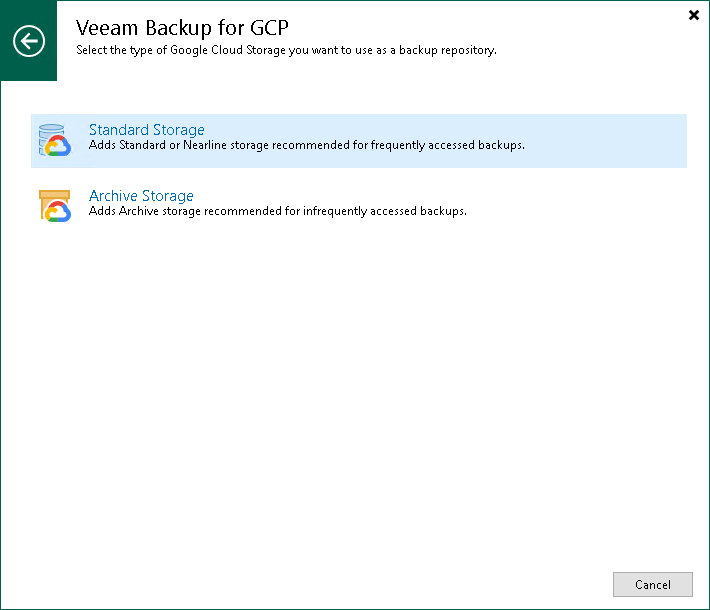This screenshot has height=610, width=710.
Task: Click the Select storage type instruction text
Action: (286, 50)
